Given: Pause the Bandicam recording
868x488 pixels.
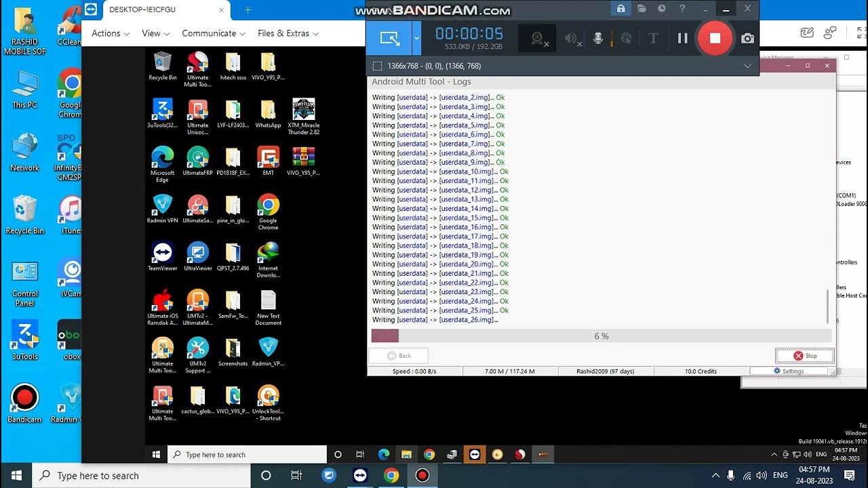Looking at the screenshot, I should [683, 39].
